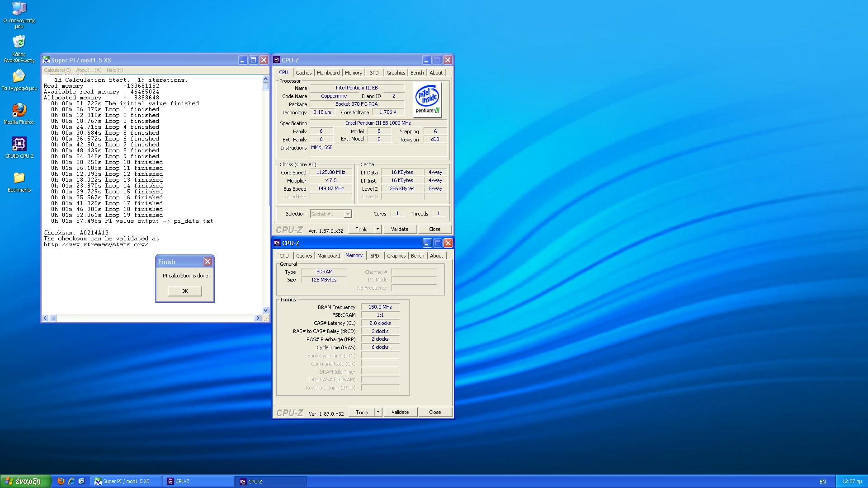This screenshot has width=868, height=488.
Task: Select SPD tab in upper CPU-Z
Action: pos(374,73)
